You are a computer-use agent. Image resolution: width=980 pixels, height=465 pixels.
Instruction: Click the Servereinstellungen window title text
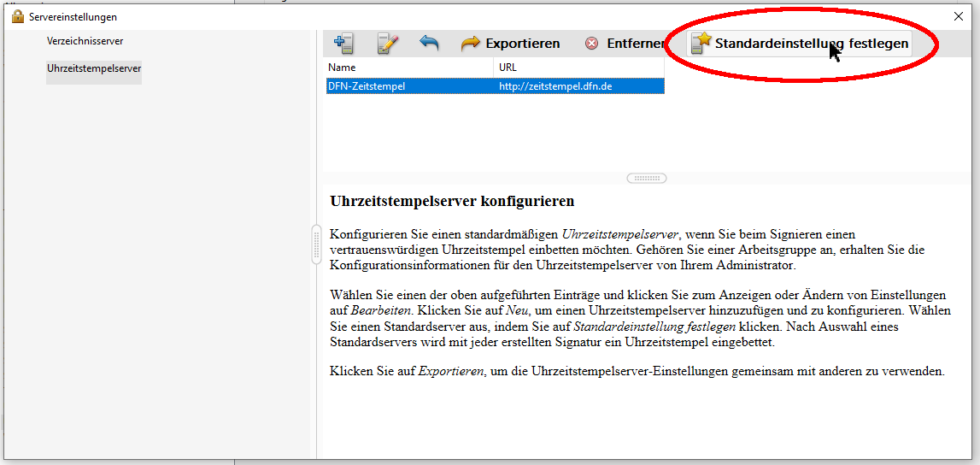tap(73, 16)
